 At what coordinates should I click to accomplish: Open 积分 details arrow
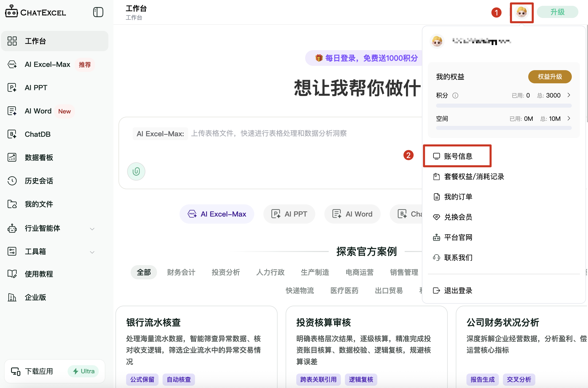569,95
